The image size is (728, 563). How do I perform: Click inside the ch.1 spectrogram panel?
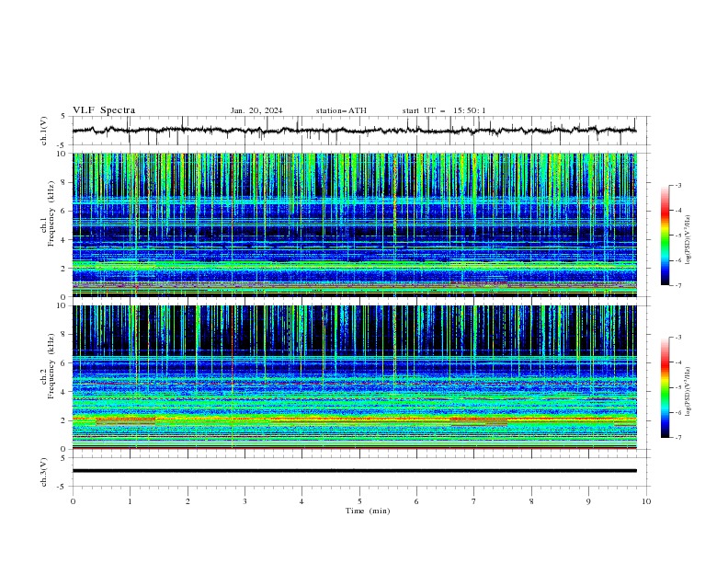[x=354, y=224]
